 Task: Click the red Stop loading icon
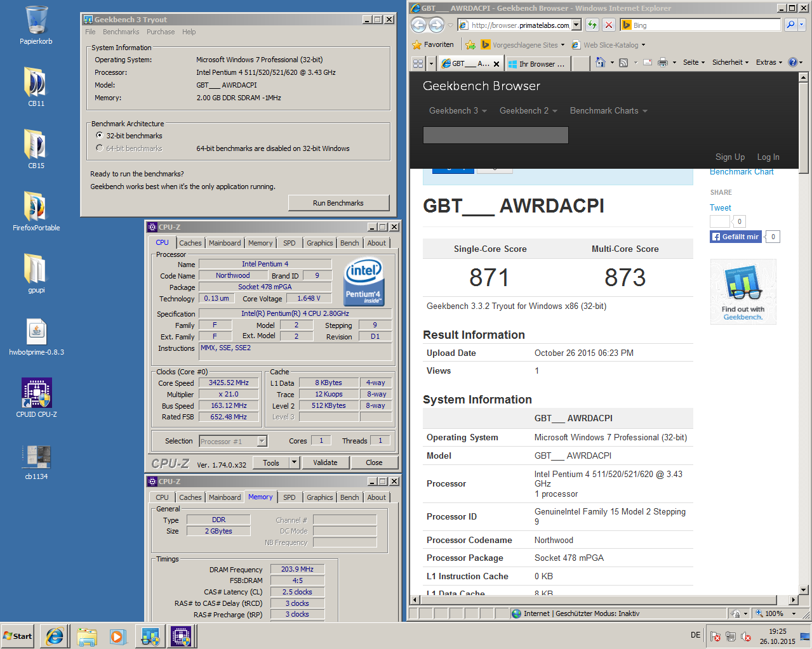click(608, 25)
